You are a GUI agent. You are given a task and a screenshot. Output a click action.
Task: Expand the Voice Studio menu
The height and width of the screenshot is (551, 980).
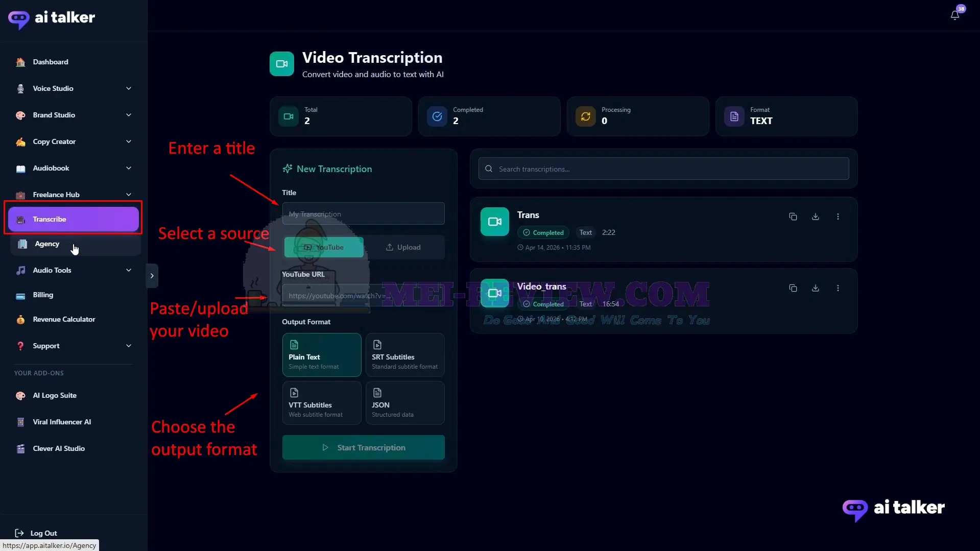pos(74,88)
